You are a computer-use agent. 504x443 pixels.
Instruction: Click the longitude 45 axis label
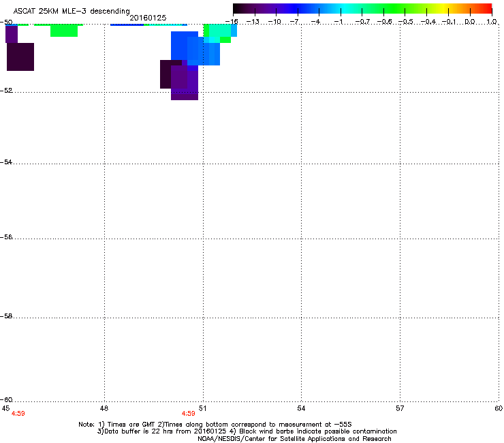pyautogui.click(x=5, y=408)
